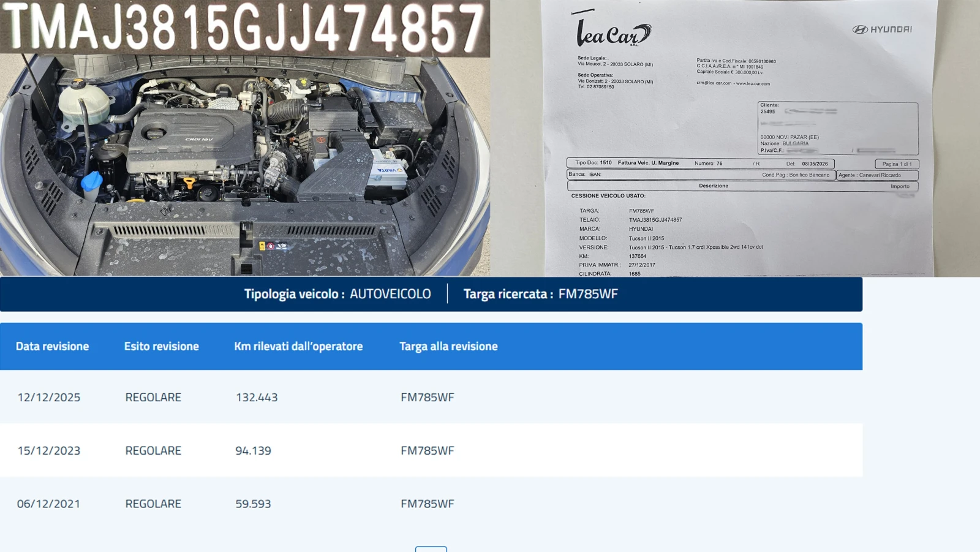980x552 pixels.
Task: Click the PRIMA IMMATR. date 27/12/2017
Action: (642, 265)
